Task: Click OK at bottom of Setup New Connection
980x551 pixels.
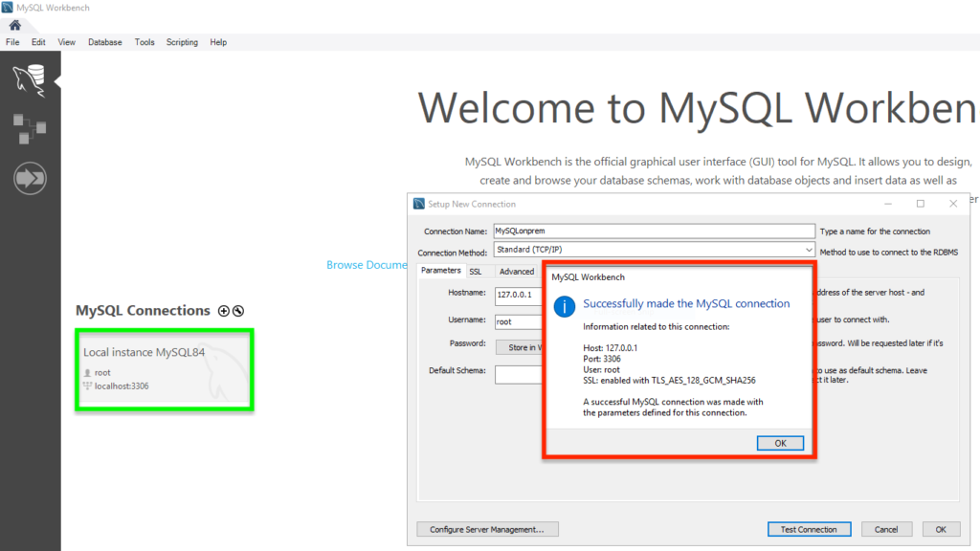Action: (941, 529)
